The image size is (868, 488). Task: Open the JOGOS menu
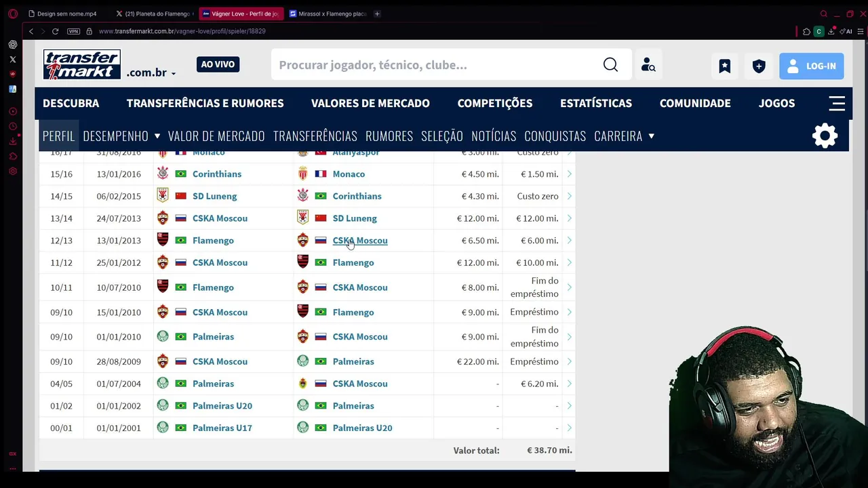[x=776, y=103]
